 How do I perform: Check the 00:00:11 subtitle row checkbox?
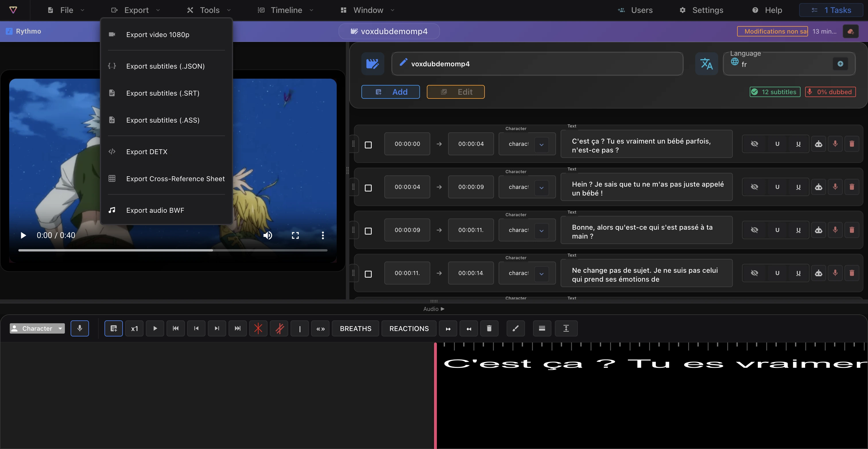click(368, 274)
